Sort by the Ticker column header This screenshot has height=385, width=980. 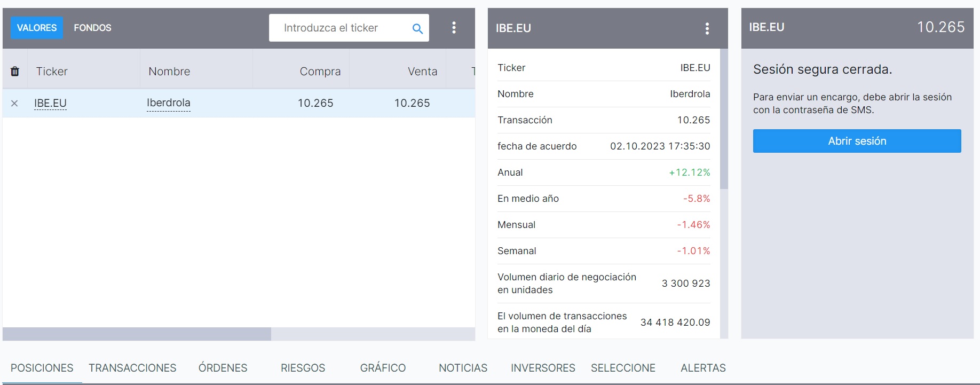click(x=52, y=72)
